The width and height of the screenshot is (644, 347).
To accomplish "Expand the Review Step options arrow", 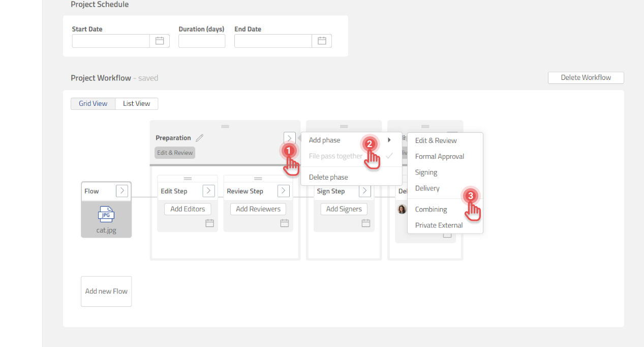I will point(284,191).
